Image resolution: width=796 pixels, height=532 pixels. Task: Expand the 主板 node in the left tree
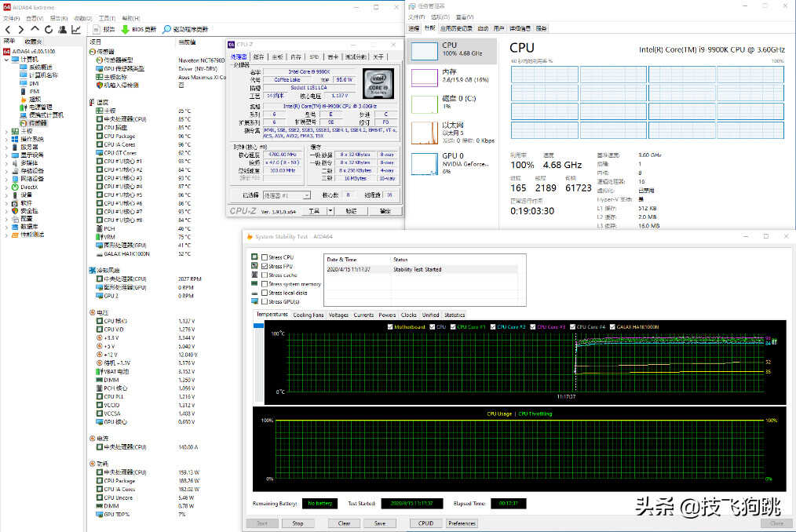[x=6, y=132]
